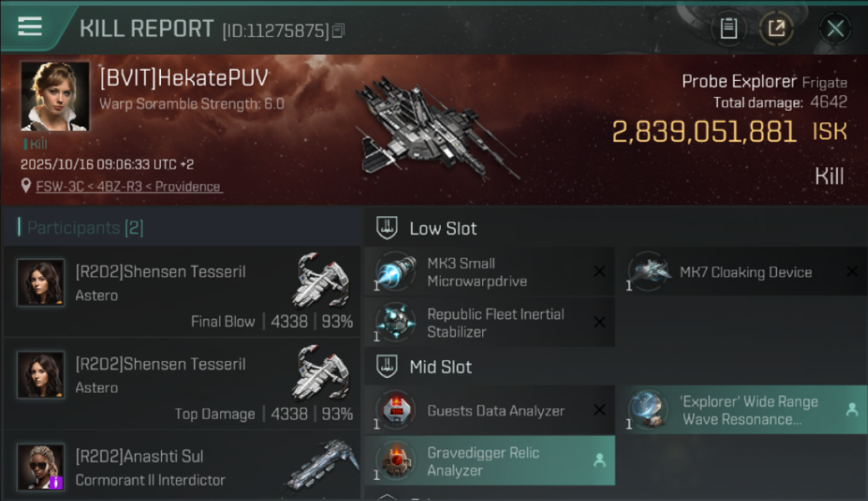Open the clipboard notes icon
The image size is (868, 501).
(x=728, y=29)
